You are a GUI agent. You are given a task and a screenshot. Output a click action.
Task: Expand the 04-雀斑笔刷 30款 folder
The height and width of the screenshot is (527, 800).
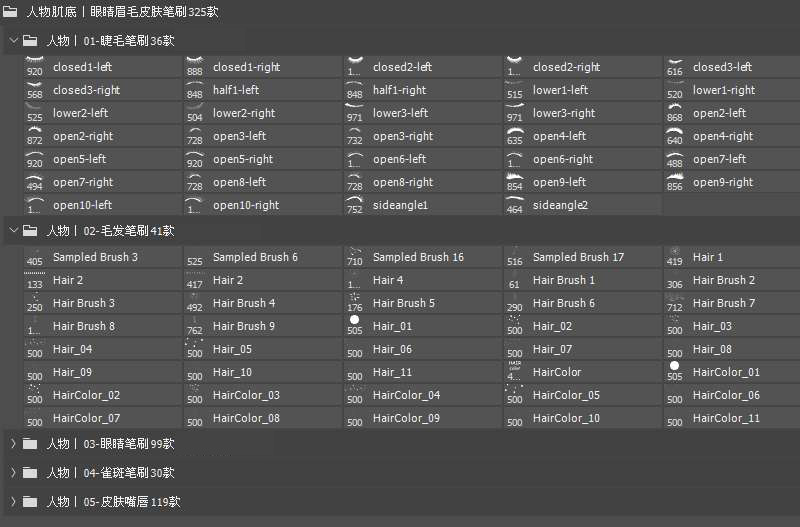(x=13, y=473)
